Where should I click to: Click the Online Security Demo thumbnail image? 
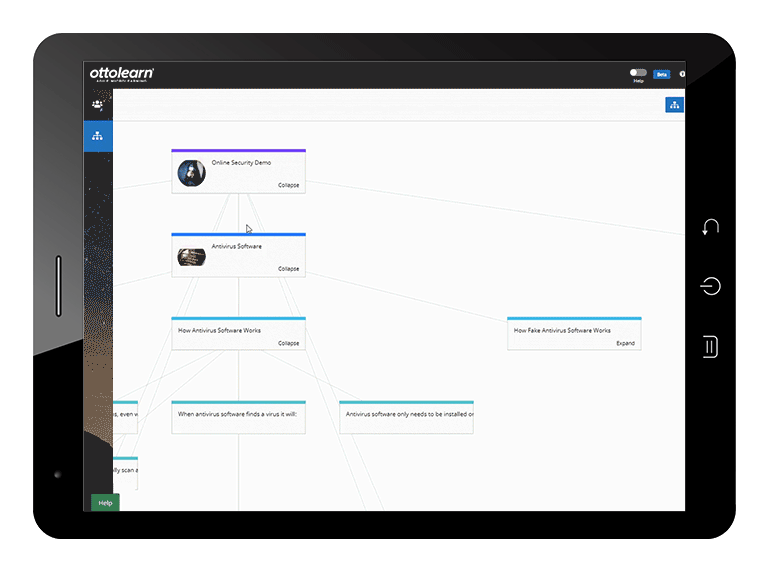191,173
